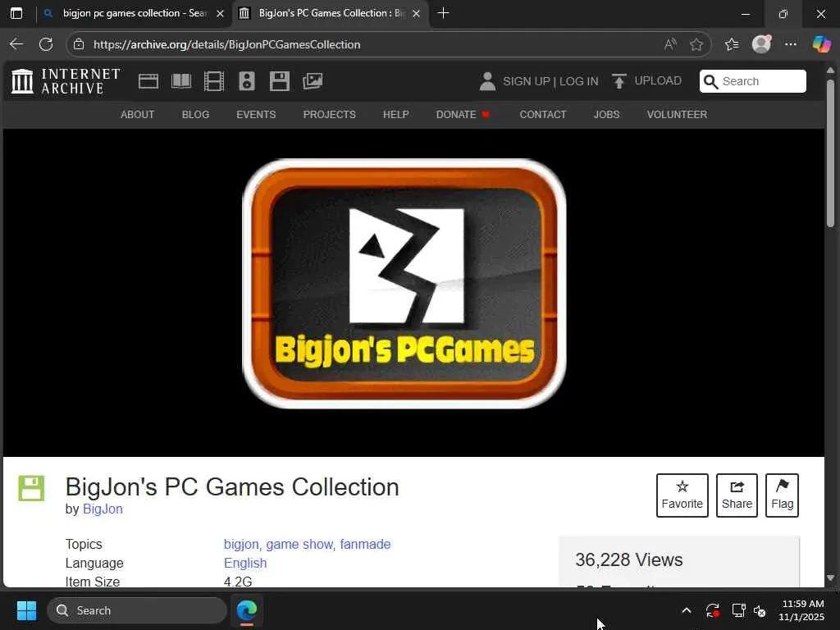Click the Bigjon's PCGames banner image
This screenshot has width=840, height=630.
(404, 284)
